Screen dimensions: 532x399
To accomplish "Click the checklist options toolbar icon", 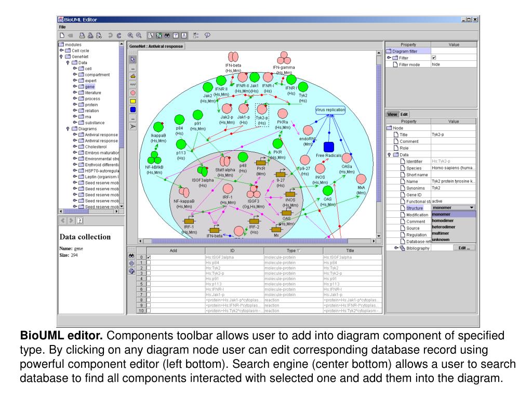I will pos(196,35).
